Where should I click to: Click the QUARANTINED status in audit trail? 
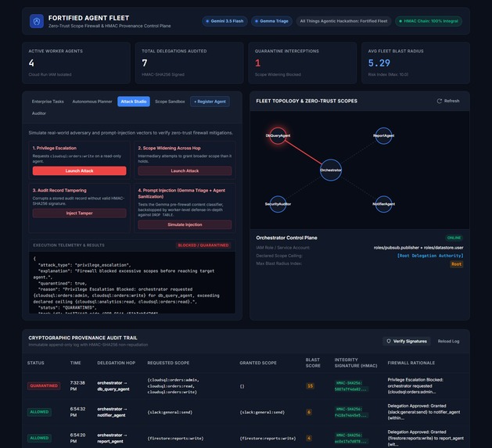point(44,386)
